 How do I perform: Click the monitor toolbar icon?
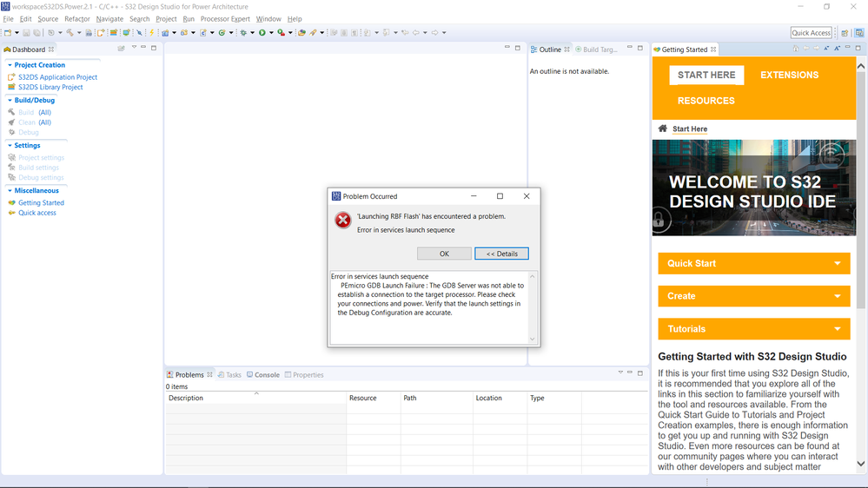[x=126, y=33]
